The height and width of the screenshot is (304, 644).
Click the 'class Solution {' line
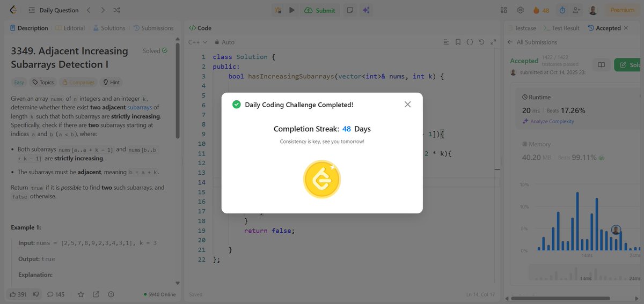pos(244,57)
